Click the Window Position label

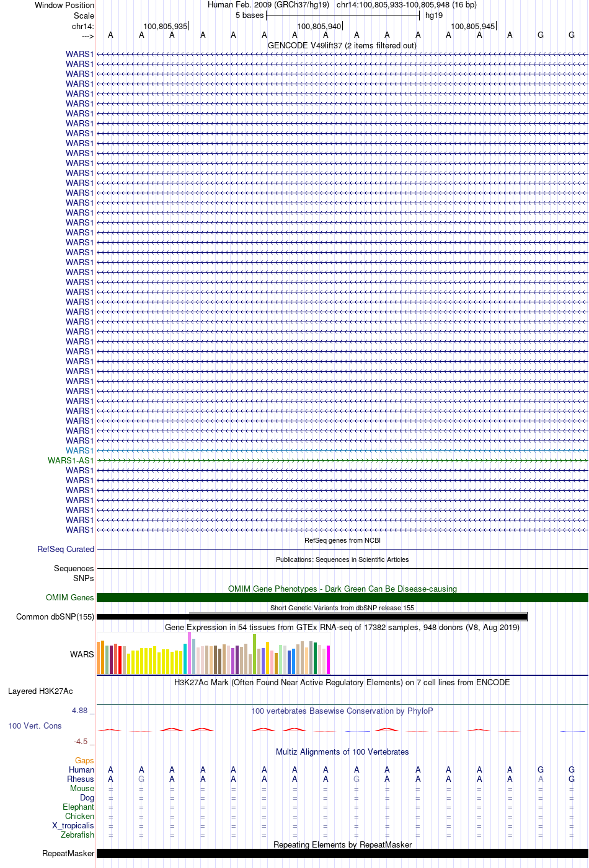tap(64, 5)
